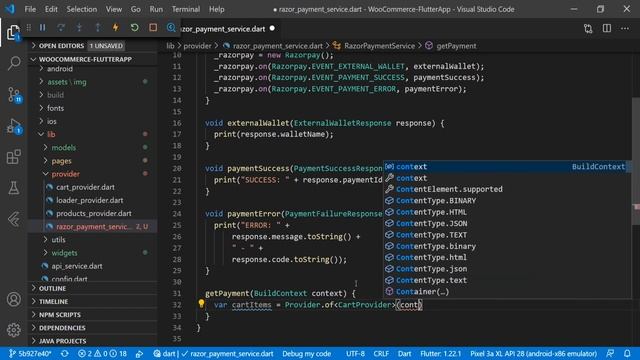
Task: Open notifications bell in status bar
Action: [627, 353]
